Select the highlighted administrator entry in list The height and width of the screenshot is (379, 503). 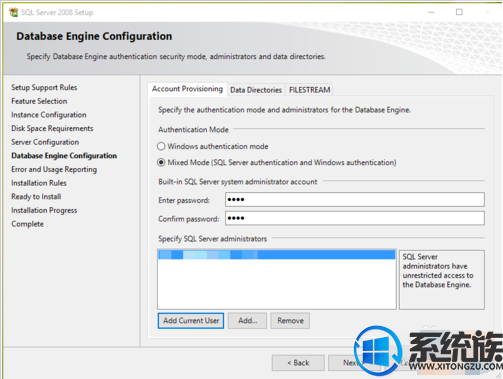coord(277,255)
